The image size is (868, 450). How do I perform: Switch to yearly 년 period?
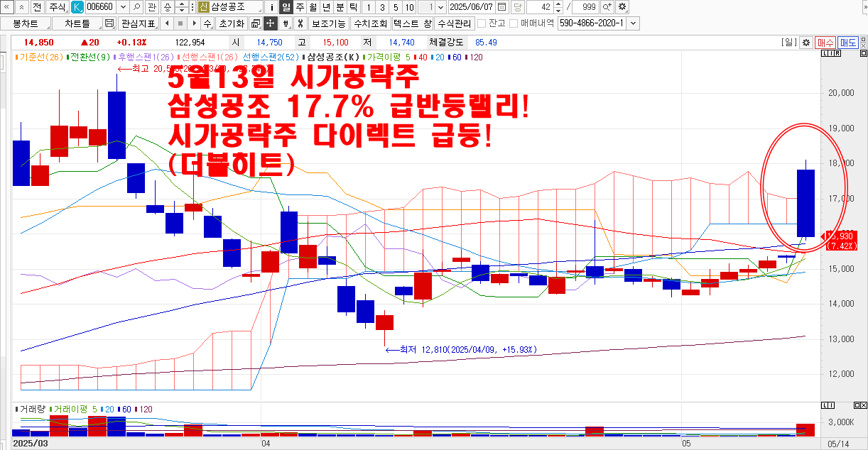(327, 7)
